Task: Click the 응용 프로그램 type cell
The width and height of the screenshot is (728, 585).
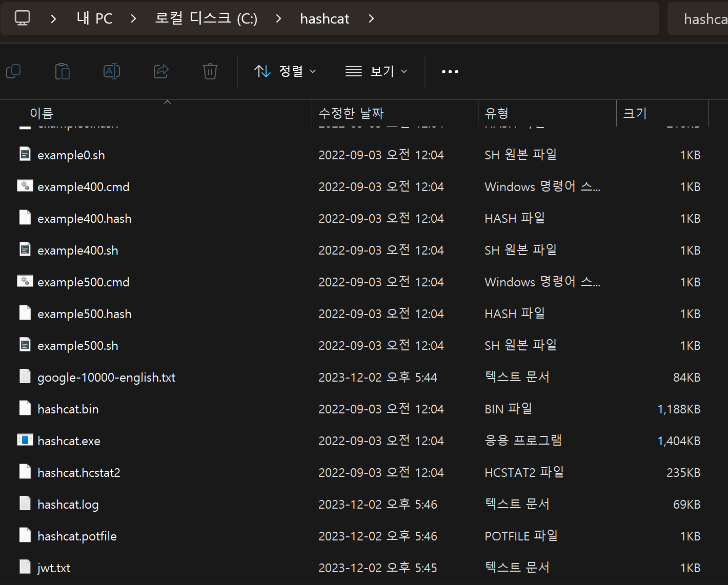Action: [523, 441]
